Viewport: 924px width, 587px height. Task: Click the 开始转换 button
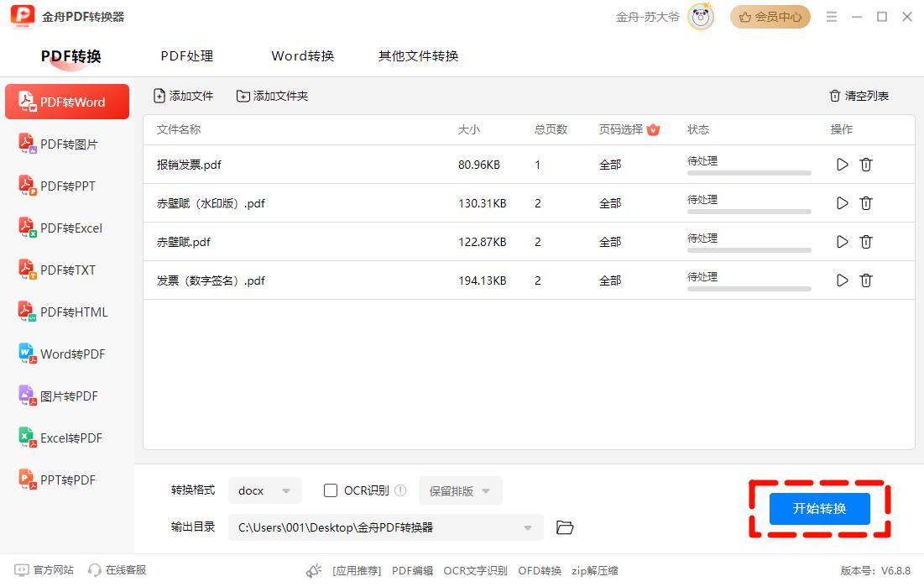click(x=819, y=509)
